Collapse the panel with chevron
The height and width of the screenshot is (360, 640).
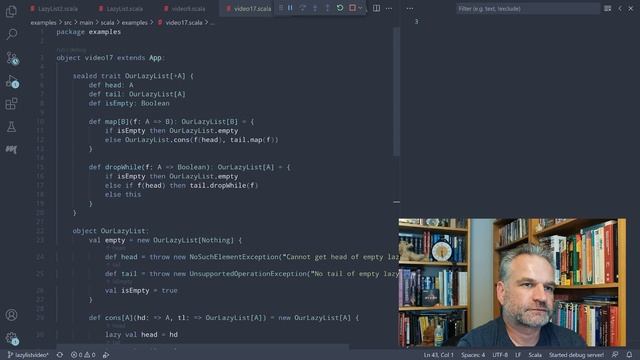point(620,9)
